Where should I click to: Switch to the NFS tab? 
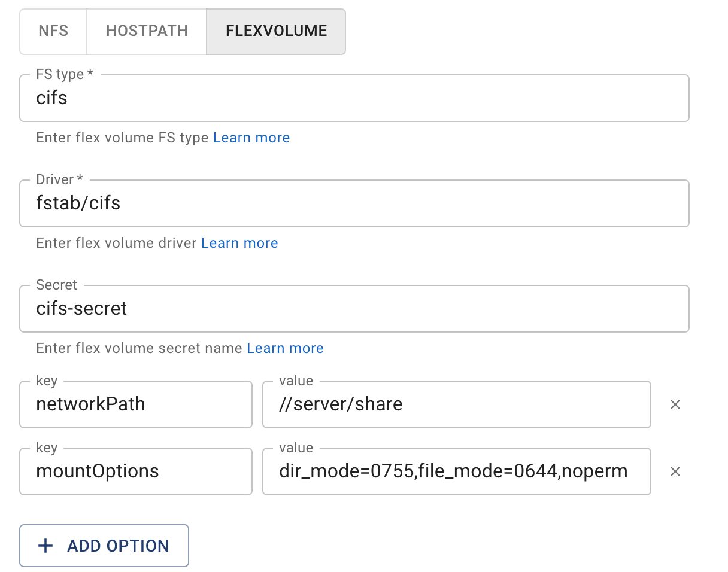click(53, 31)
